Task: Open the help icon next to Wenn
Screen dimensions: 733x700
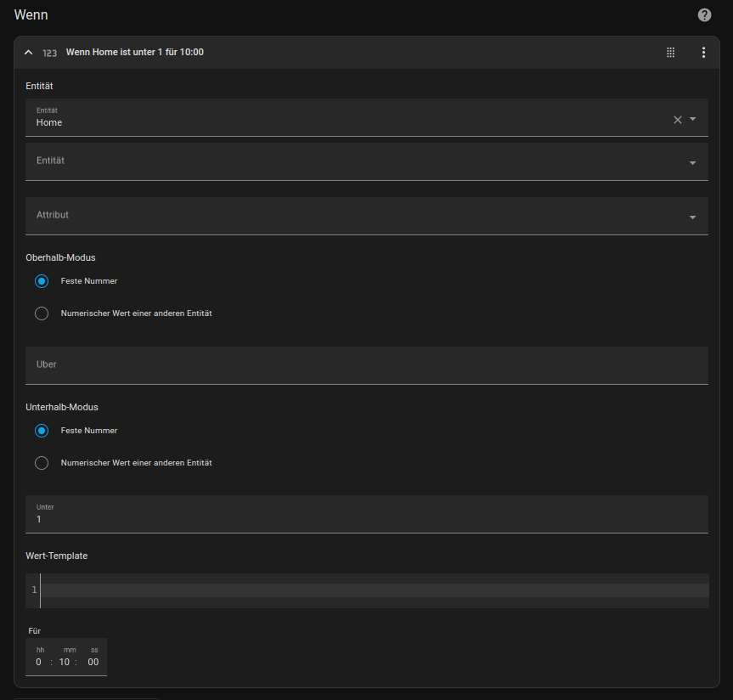Action: [x=704, y=15]
